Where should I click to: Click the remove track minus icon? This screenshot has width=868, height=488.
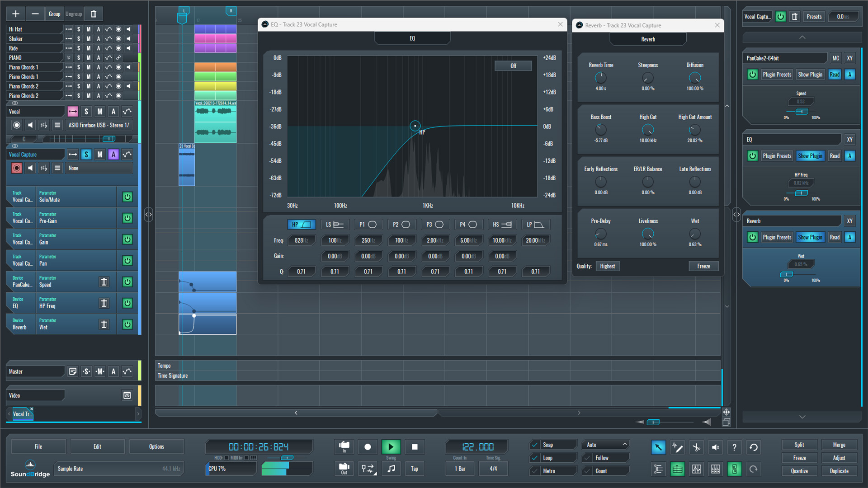click(x=35, y=14)
